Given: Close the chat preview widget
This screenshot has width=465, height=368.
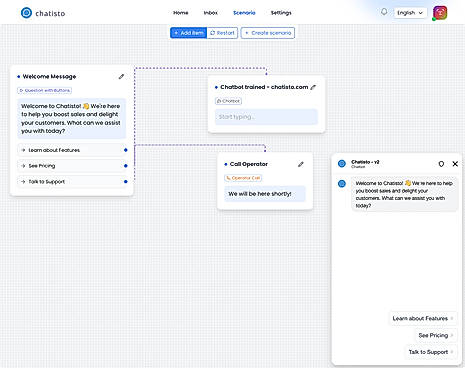Looking at the screenshot, I should click(x=455, y=164).
